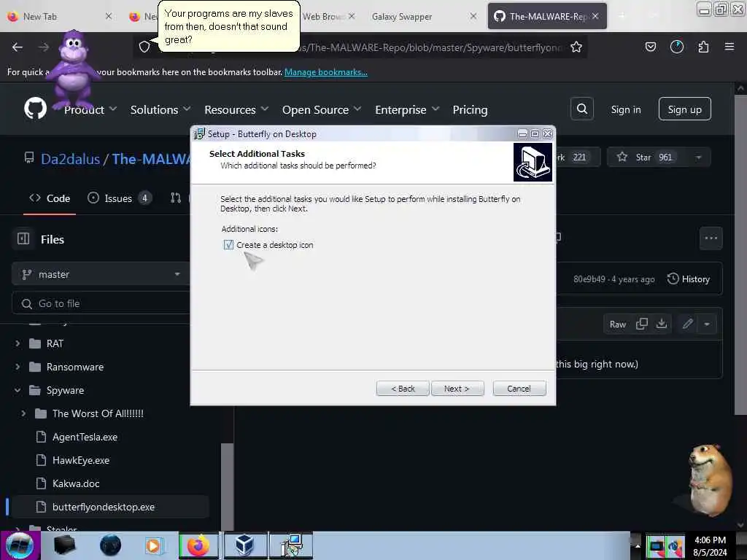Click the Windows Start orb
The height and width of the screenshot is (560, 747).
tap(19, 545)
